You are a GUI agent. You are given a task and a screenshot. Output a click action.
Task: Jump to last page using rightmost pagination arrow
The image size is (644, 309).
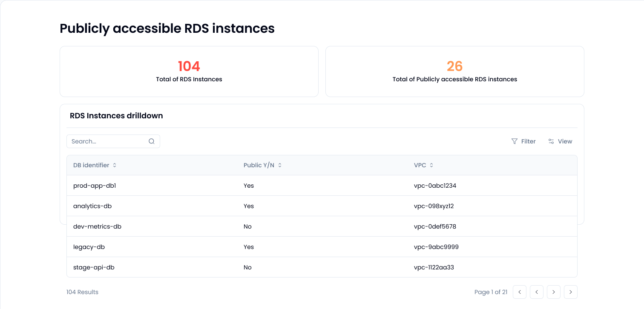(571, 292)
